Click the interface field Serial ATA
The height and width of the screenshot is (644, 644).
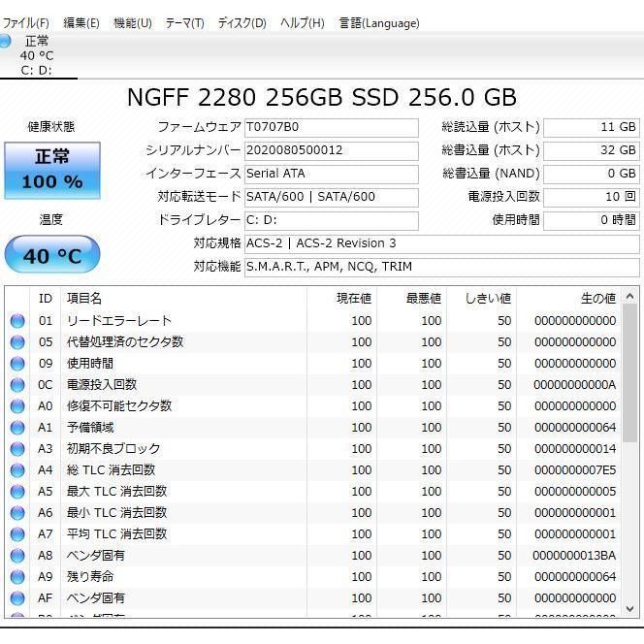[x=332, y=175]
